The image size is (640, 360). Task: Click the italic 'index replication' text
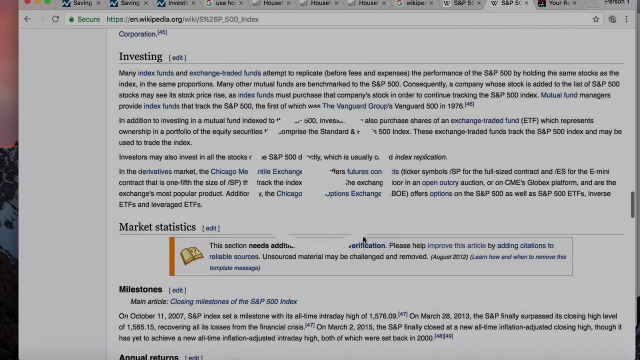(420, 157)
